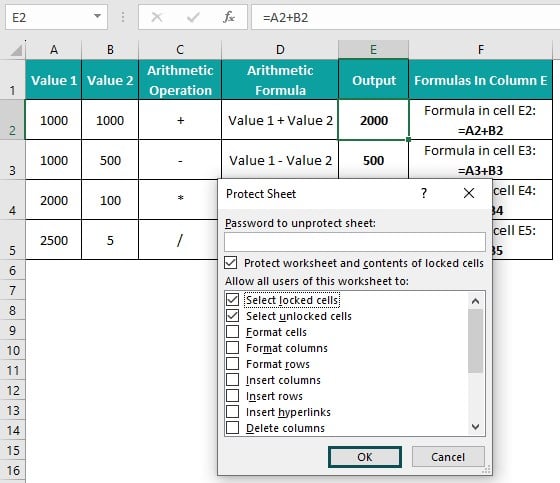Click the Protect Sheet help question mark
Viewport: 560px width, 483px height.
click(424, 193)
